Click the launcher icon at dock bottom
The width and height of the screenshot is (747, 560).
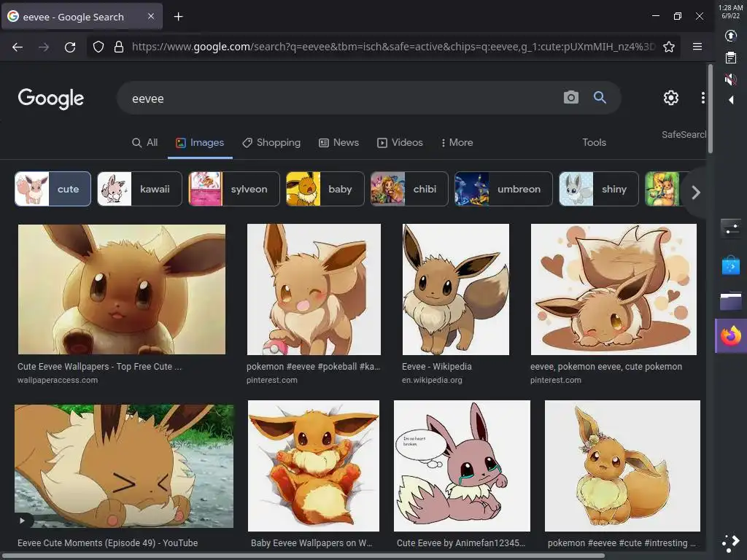pos(731,542)
